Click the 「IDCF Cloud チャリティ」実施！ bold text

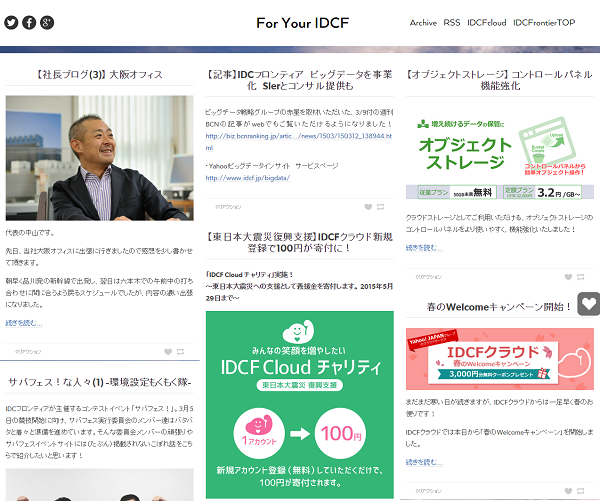pyautogui.click(x=249, y=274)
